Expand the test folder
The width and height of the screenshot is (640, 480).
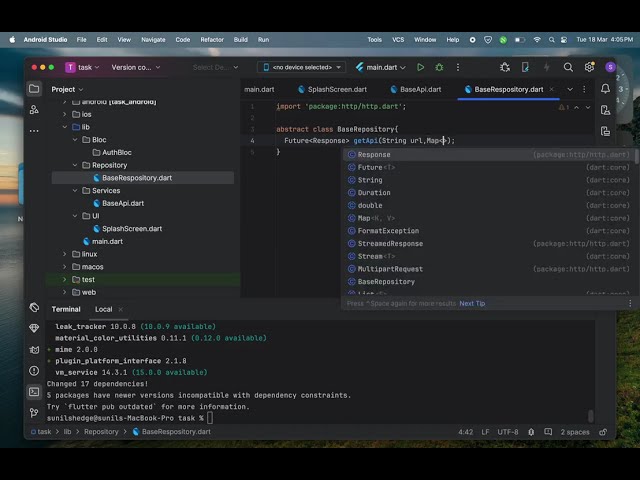click(64, 280)
